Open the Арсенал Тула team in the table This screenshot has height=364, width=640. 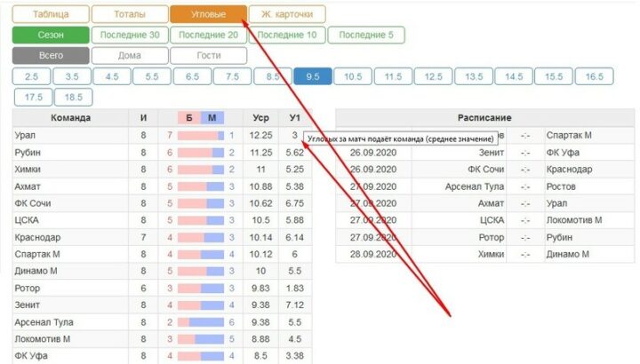[44, 322]
